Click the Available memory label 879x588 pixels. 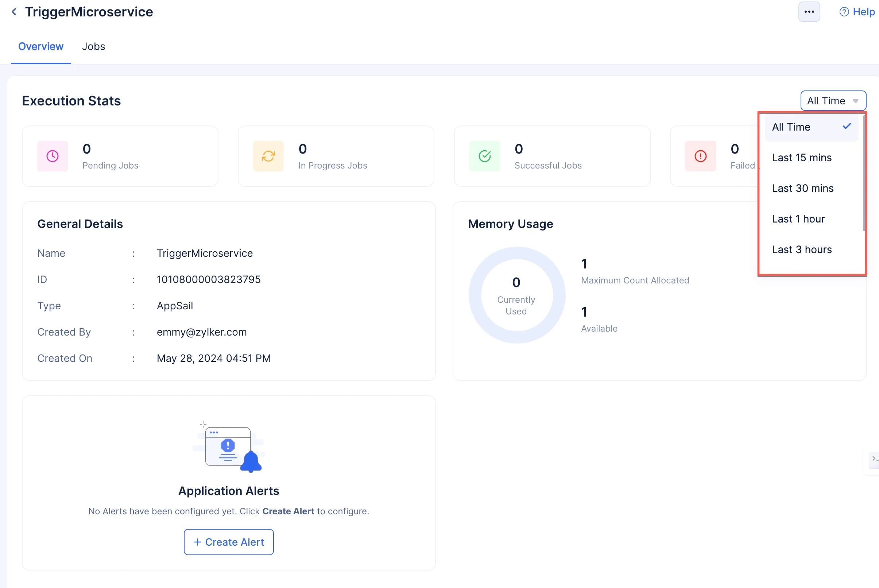599,329
